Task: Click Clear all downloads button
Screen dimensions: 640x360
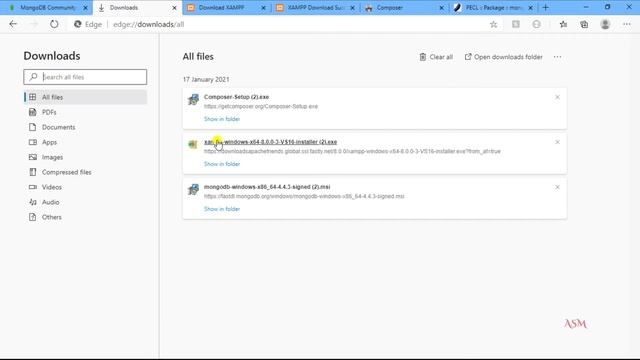Action: pyautogui.click(x=436, y=57)
